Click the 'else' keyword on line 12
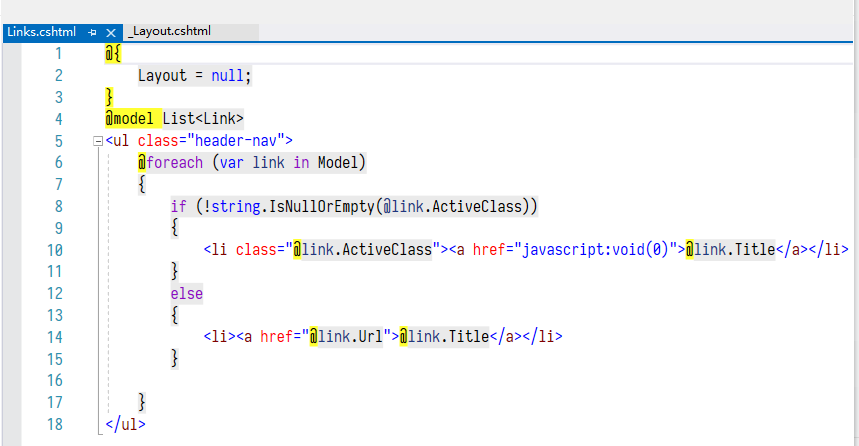 [x=186, y=293]
